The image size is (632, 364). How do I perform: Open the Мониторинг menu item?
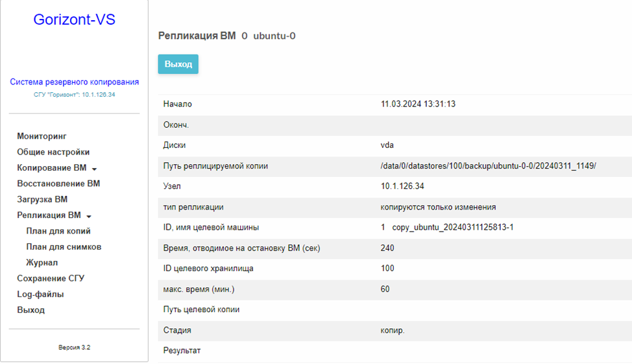42,136
